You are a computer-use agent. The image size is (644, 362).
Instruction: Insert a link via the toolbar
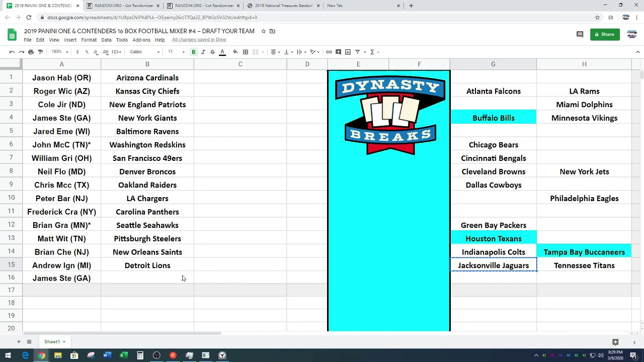point(329,52)
